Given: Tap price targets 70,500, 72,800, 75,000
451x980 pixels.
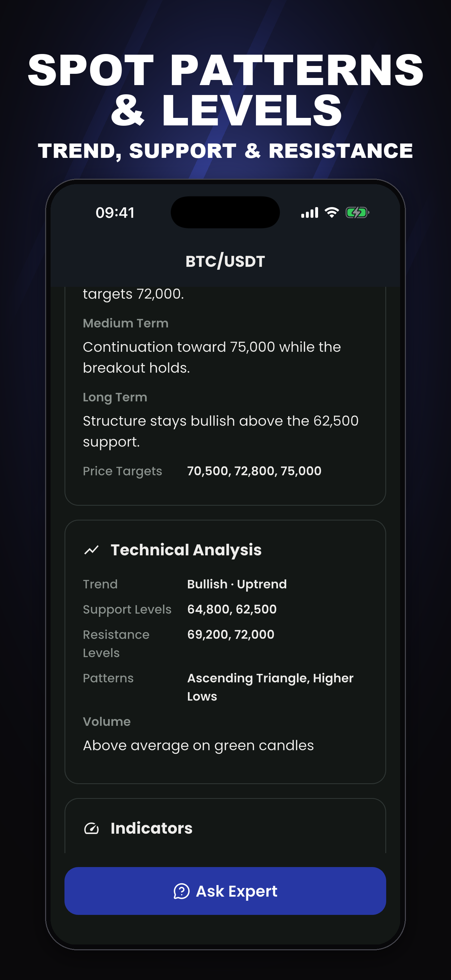Looking at the screenshot, I should click(255, 471).
